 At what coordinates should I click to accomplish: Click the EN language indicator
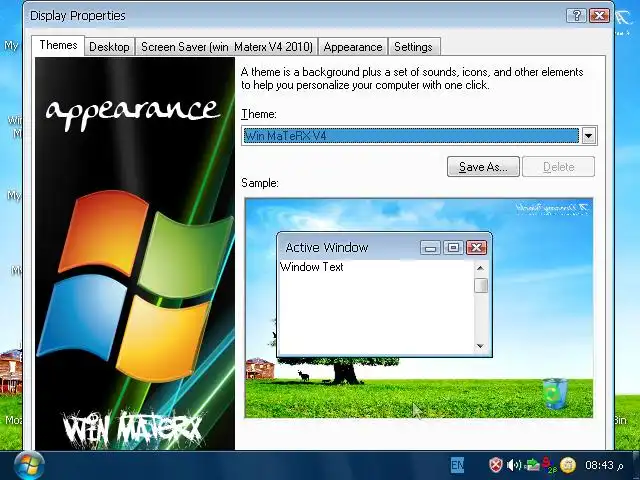pos(457,465)
